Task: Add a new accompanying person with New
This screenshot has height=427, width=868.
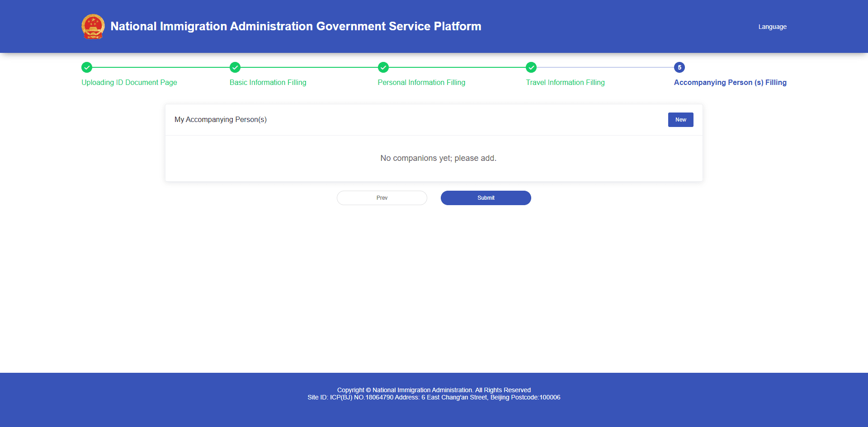Action: pos(680,120)
